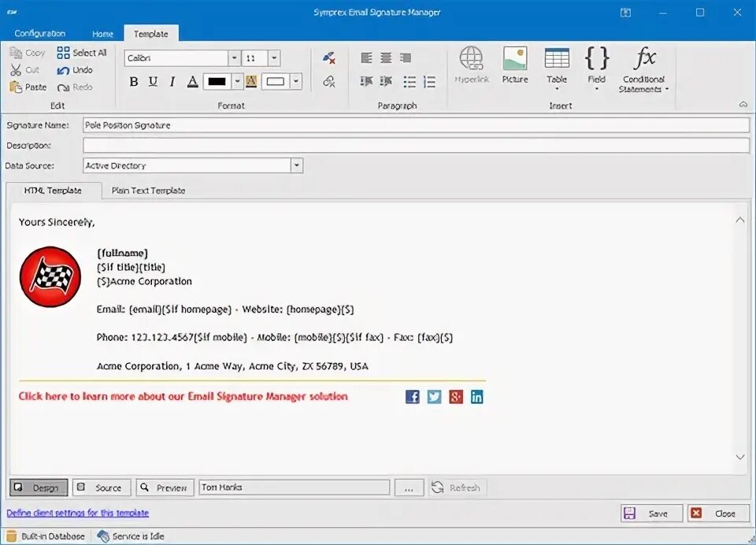Insert a Picture into the template
The width and height of the screenshot is (756, 545).
pos(515,65)
